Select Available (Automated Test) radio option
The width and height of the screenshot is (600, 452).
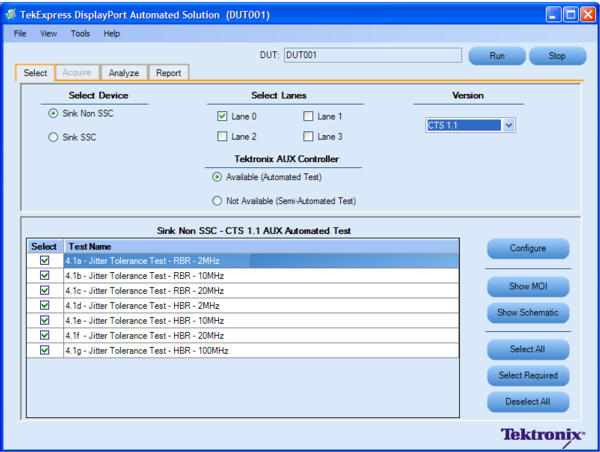[x=217, y=177]
